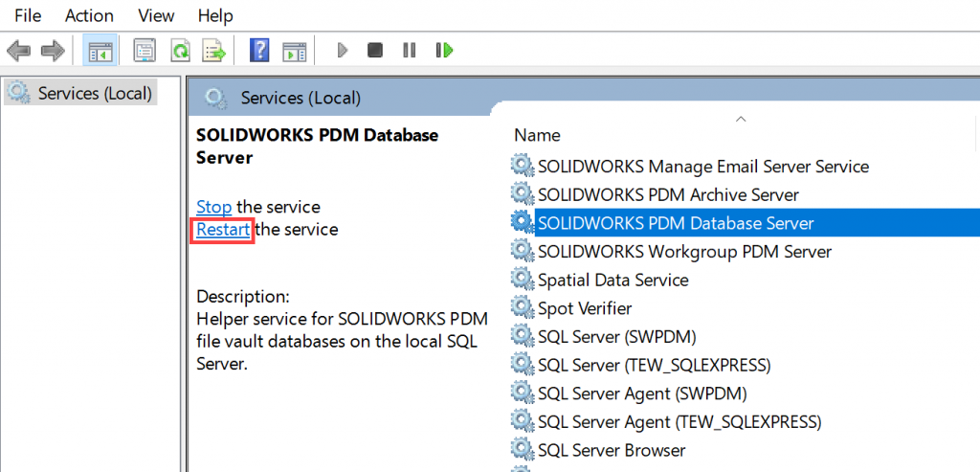The width and height of the screenshot is (980, 472).
Task: Select Services (Local) in the console tree
Action: point(94,93)
